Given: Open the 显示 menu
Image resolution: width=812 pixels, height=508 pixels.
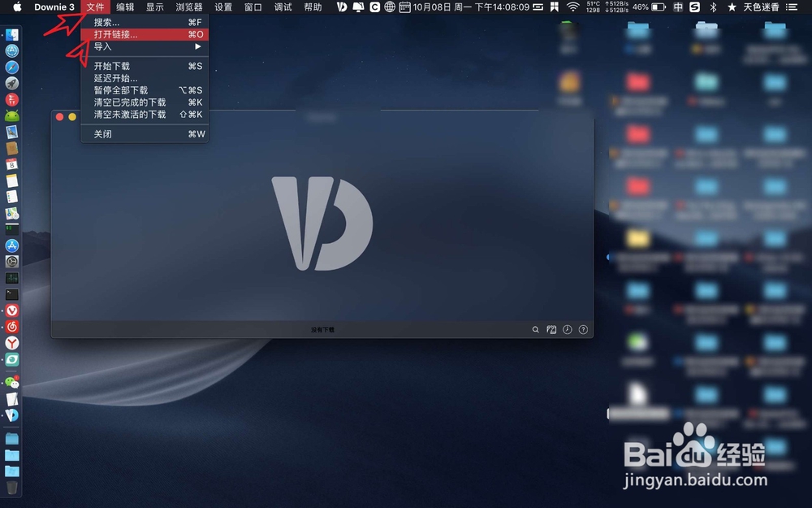Looking at the screenshot, I should [155, 7].
